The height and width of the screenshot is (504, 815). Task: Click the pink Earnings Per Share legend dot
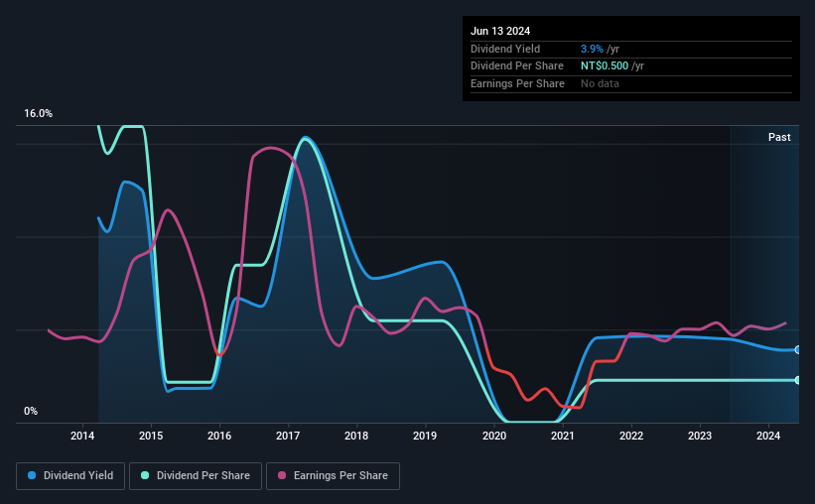(282, 475)
